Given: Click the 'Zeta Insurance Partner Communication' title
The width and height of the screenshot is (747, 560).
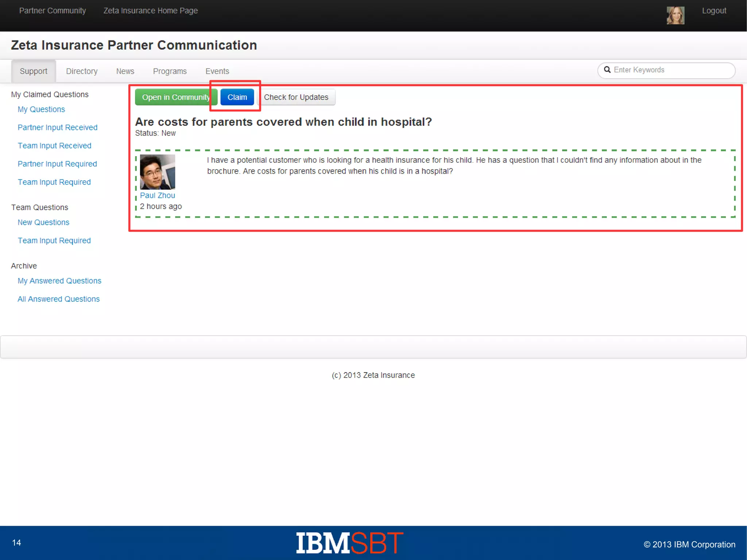Looking at the screenshot, I should [134, 45].
